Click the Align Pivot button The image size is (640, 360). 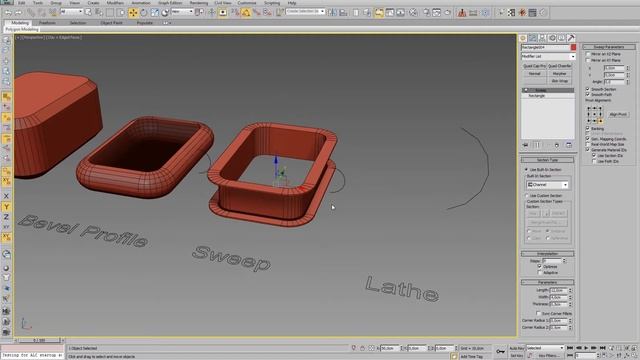[618, 115]
